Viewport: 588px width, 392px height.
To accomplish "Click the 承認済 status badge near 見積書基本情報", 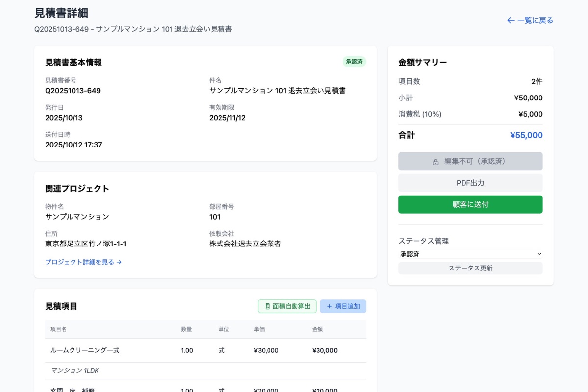I will pyautogui.click(x=354, y=62).
